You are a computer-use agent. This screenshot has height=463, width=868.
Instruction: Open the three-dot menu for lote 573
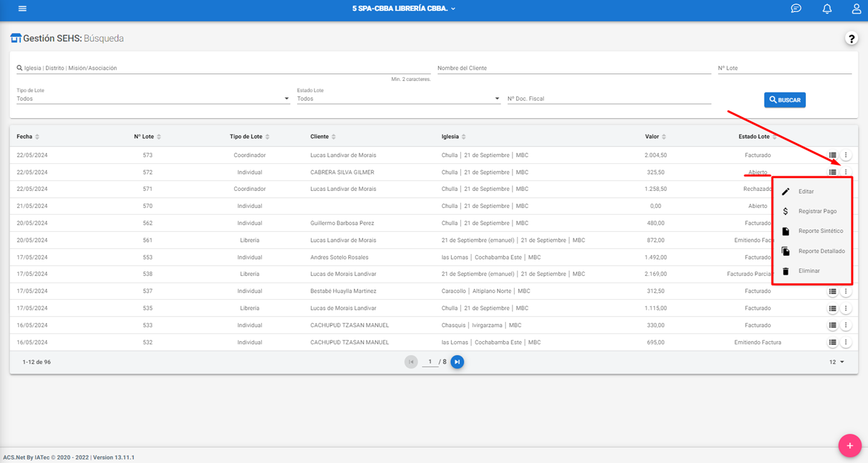[x=846, y=155]
